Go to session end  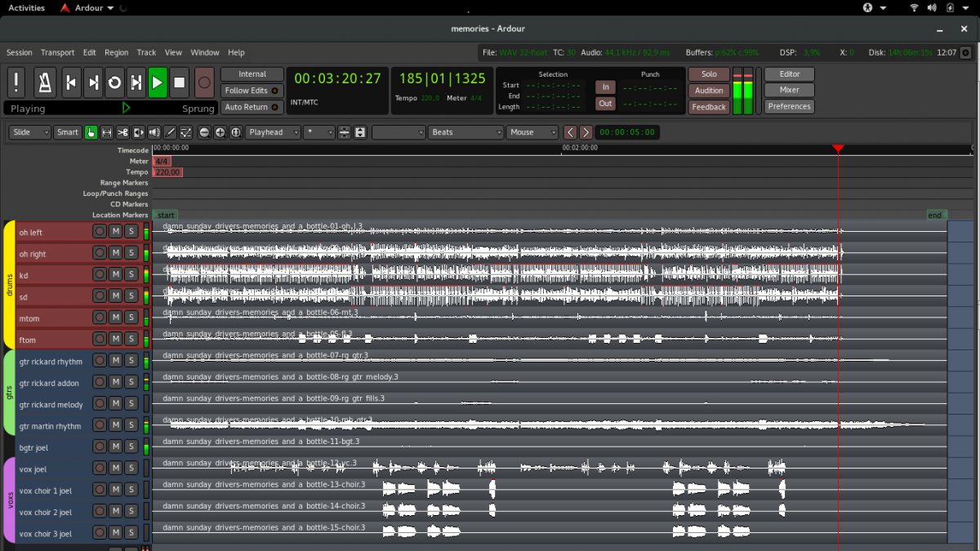click(x=93, y=82)
